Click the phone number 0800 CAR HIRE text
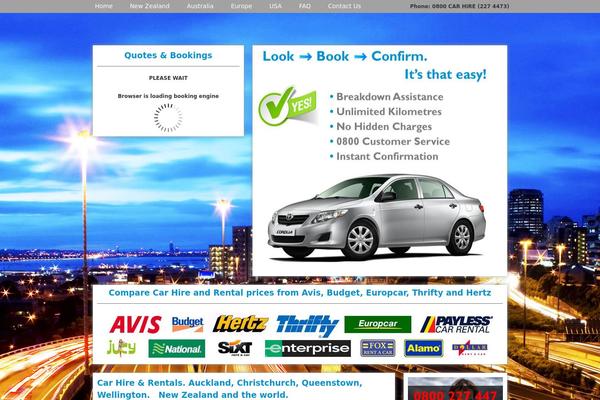Image resolution: width=600 pixels, height=400 pixels. coord(460,6)
